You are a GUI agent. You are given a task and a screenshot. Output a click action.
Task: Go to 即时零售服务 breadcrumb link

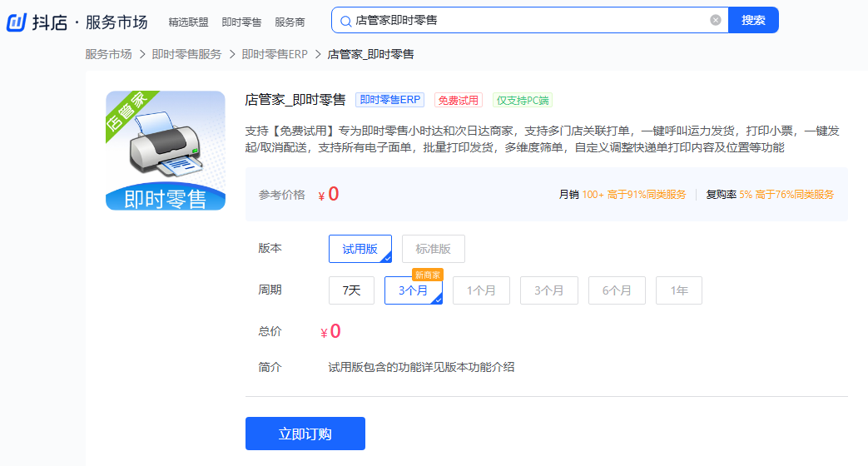coord(186,54)
